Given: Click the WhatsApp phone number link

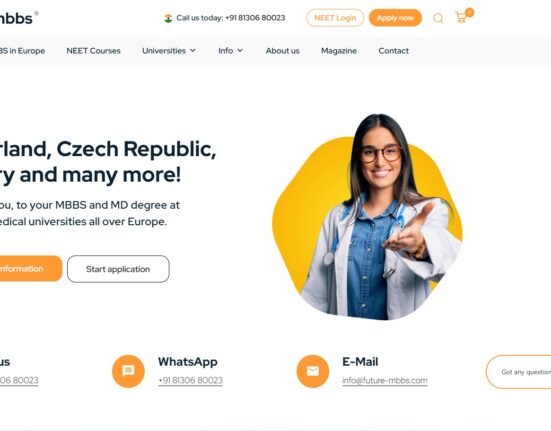Looking at the screenshot, I should (x=190, y=380).
